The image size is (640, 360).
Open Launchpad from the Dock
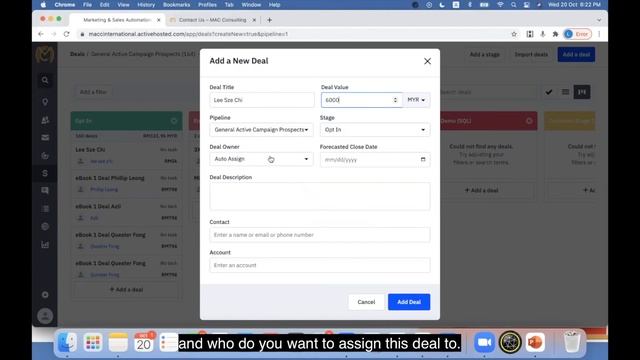click(x=93, y=342)
